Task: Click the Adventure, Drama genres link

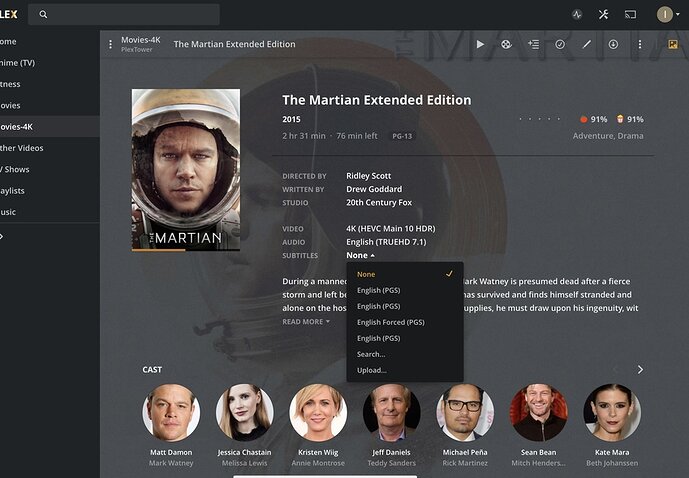Action: [x=608, y=136]
